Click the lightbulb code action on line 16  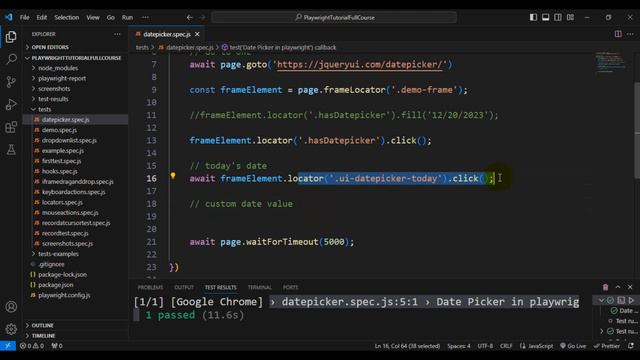(173, 176)
